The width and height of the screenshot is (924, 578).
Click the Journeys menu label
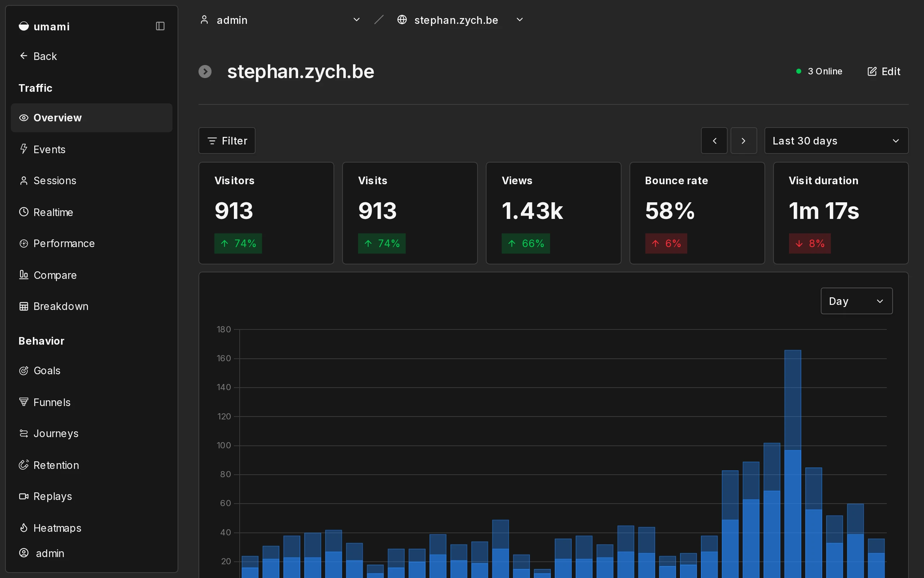point(56,433)
